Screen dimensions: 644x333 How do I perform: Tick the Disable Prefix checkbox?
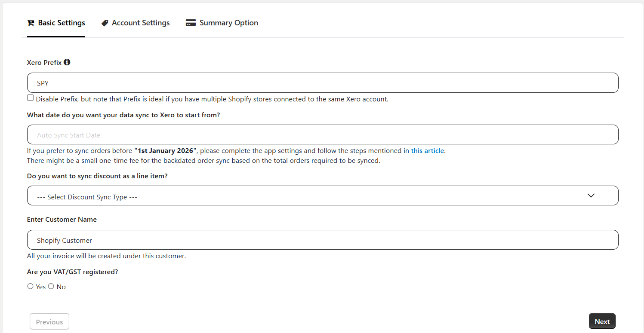30,98
